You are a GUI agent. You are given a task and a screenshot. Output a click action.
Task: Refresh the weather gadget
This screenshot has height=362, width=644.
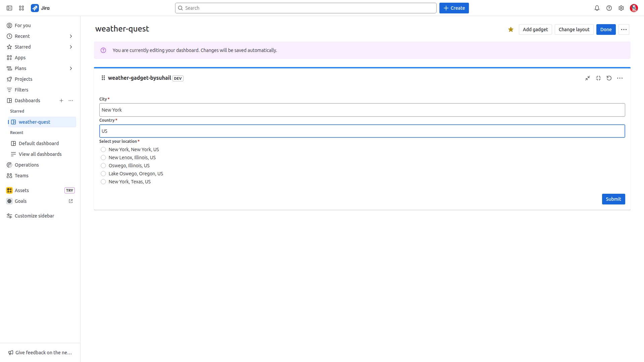(x=609, y=78)
